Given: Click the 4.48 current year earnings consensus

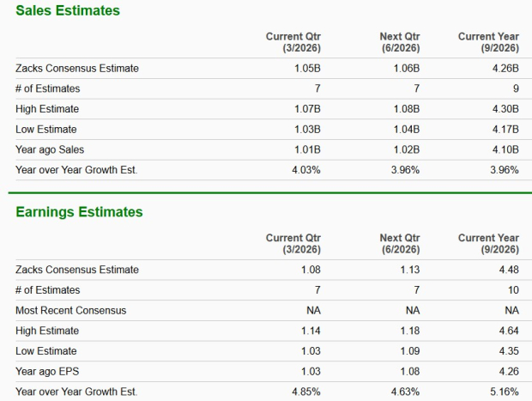Looking at the screenshot, I should point(509,270).
